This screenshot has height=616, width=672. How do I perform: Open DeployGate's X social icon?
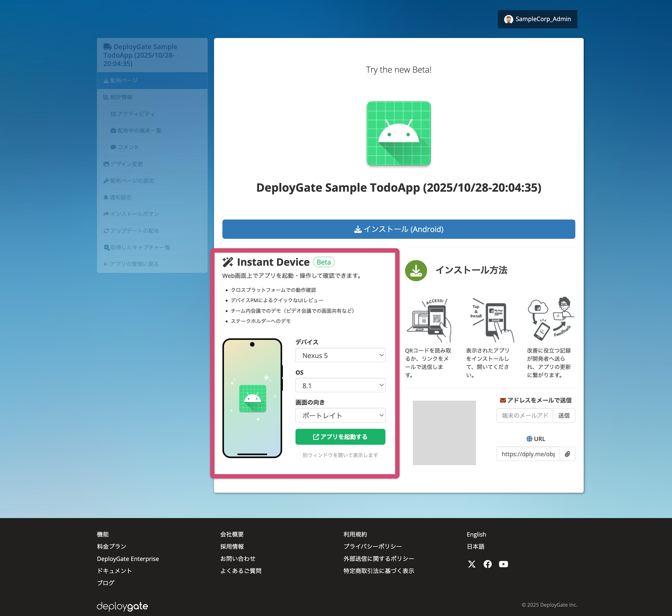pos(472,564)
